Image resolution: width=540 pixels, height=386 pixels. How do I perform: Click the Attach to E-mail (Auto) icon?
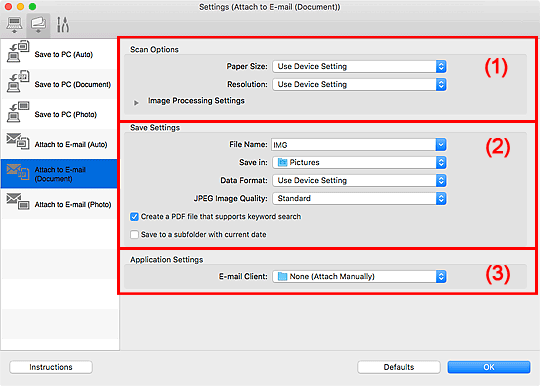pyautogui.click(x=18, y=141)
